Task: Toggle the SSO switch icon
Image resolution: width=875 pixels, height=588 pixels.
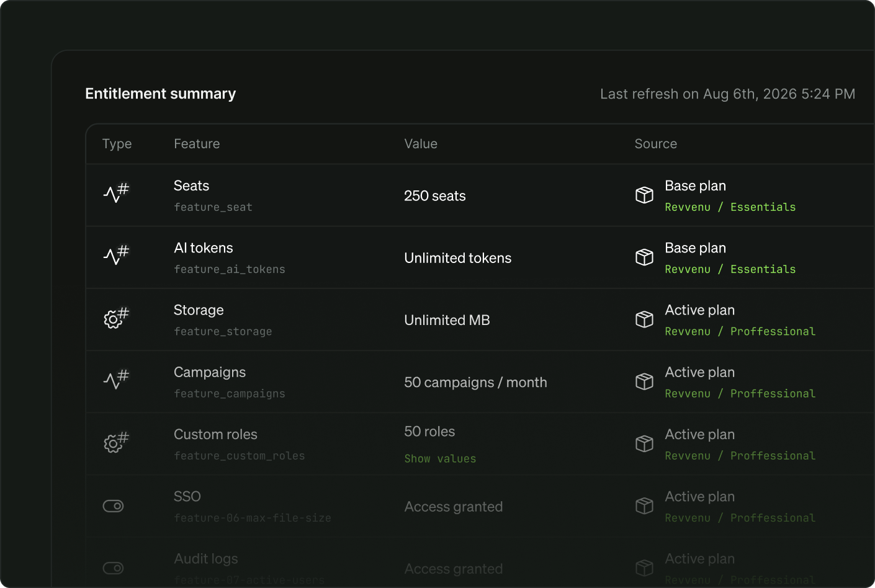Action: click(x=113, y=506)
